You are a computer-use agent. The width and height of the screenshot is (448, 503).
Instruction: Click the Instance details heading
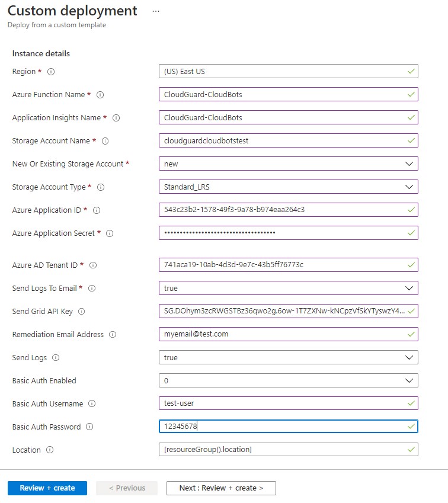(41, 53)
